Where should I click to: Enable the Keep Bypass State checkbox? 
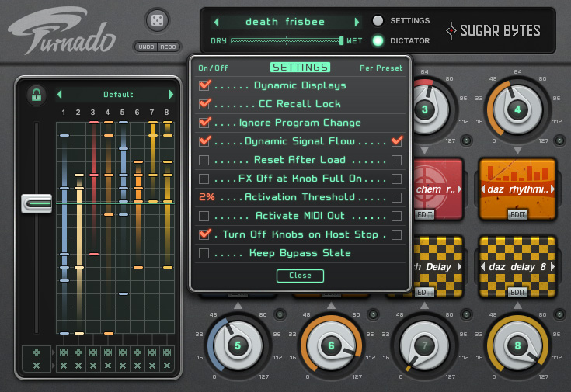pyautogui.click(x=204, y=253)
